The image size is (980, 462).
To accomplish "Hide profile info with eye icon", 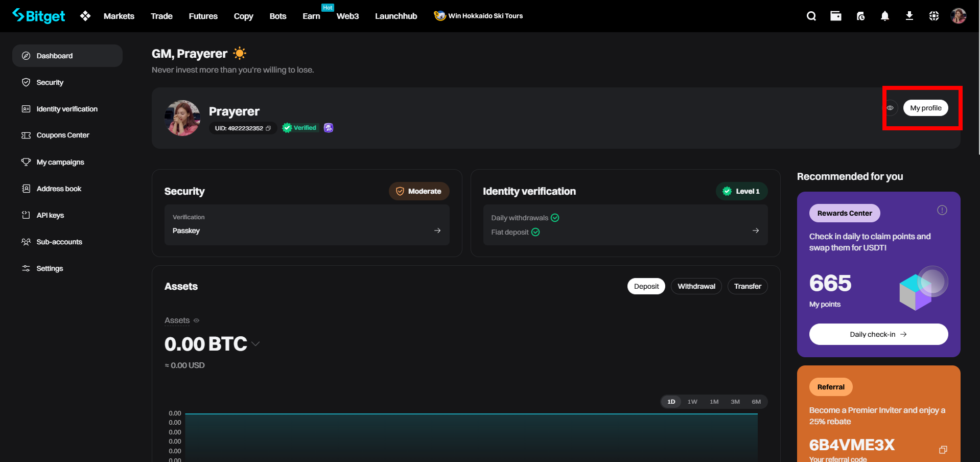I will [x=890, y=108].
